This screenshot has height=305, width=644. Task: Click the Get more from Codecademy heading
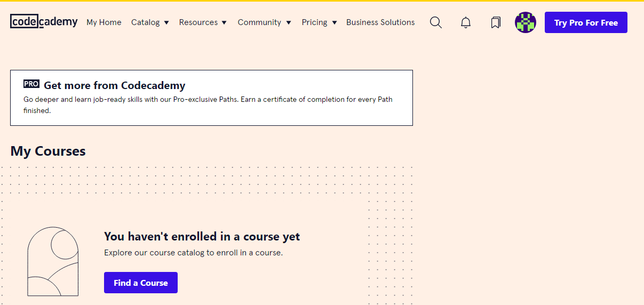pos(114,85)
